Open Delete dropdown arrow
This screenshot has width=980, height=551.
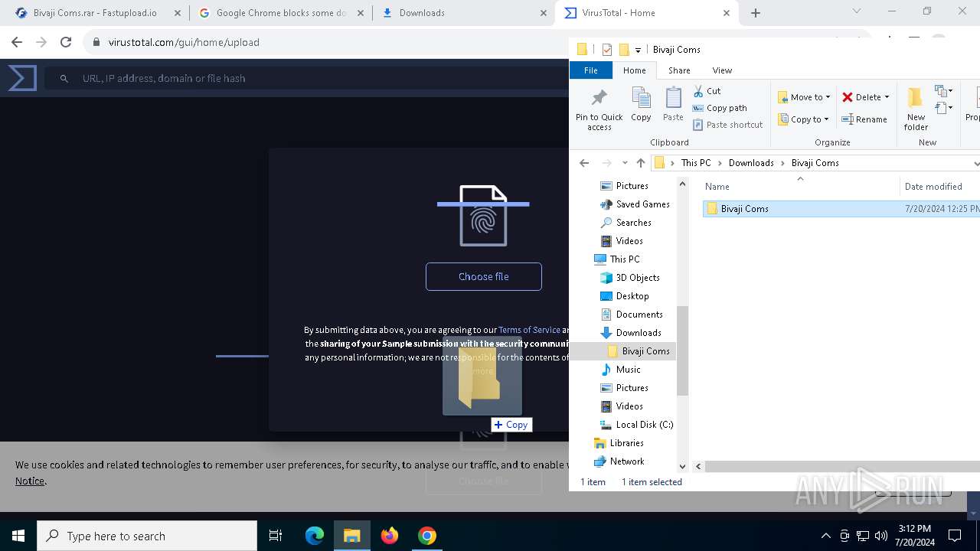click(x=887, y=97)
